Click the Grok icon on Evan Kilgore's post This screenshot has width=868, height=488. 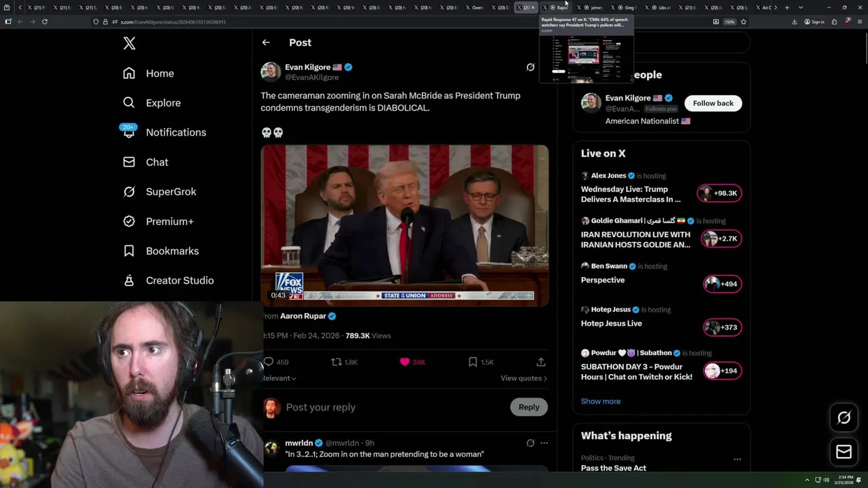pyautogui.click(x=530, y=67)
